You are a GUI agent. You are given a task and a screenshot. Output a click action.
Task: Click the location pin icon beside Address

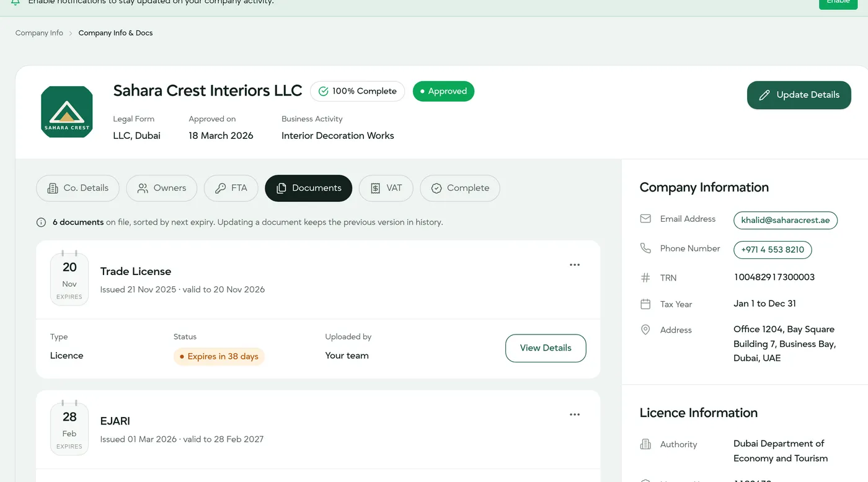[645, 330]
